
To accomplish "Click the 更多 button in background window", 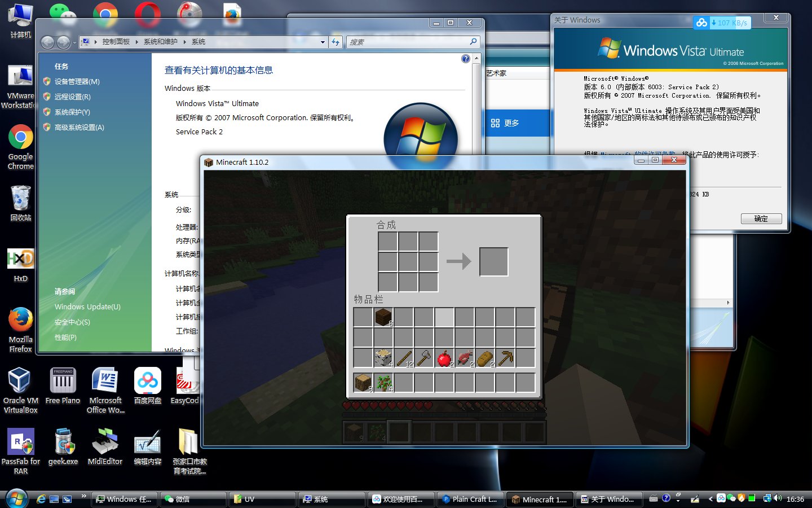I will 505,123.
